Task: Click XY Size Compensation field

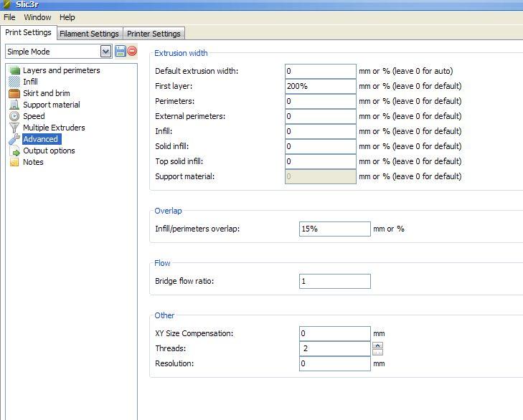Action: pyautogui.click(x=335, y=333)
